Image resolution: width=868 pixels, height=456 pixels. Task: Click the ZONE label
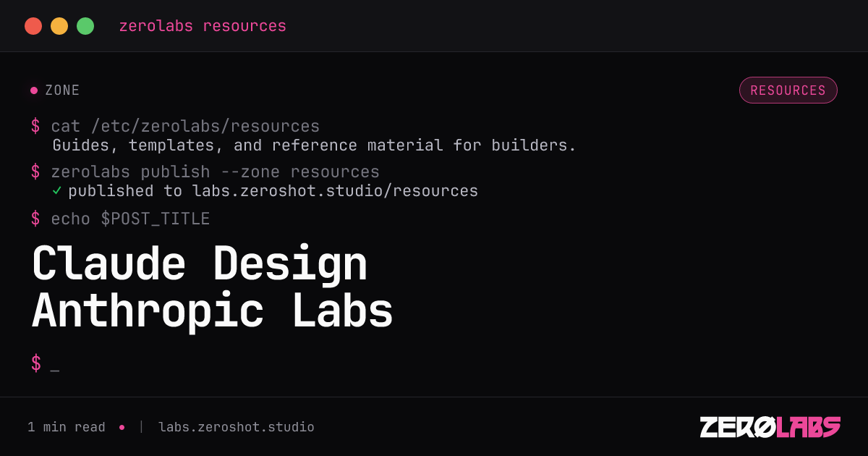[62, 90]
